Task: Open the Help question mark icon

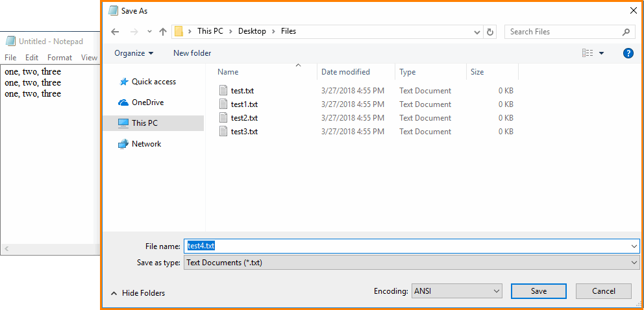Action: tap(628, 53)
